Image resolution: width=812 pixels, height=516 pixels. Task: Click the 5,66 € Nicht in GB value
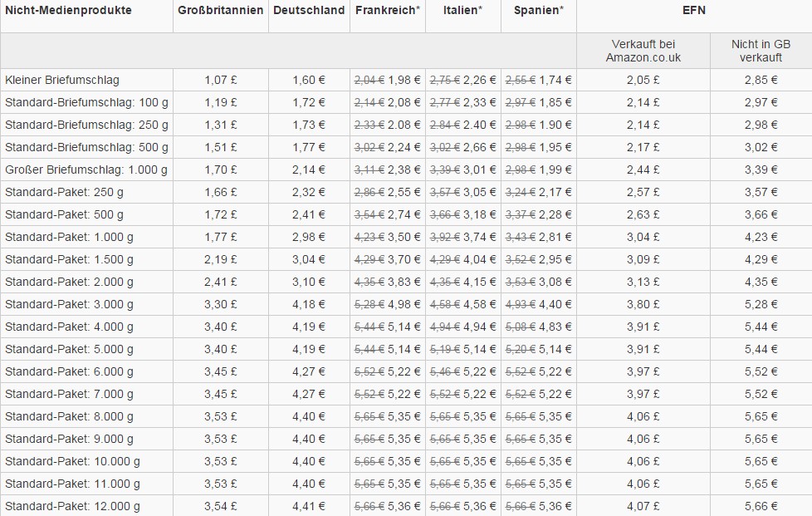click(761, 506)
